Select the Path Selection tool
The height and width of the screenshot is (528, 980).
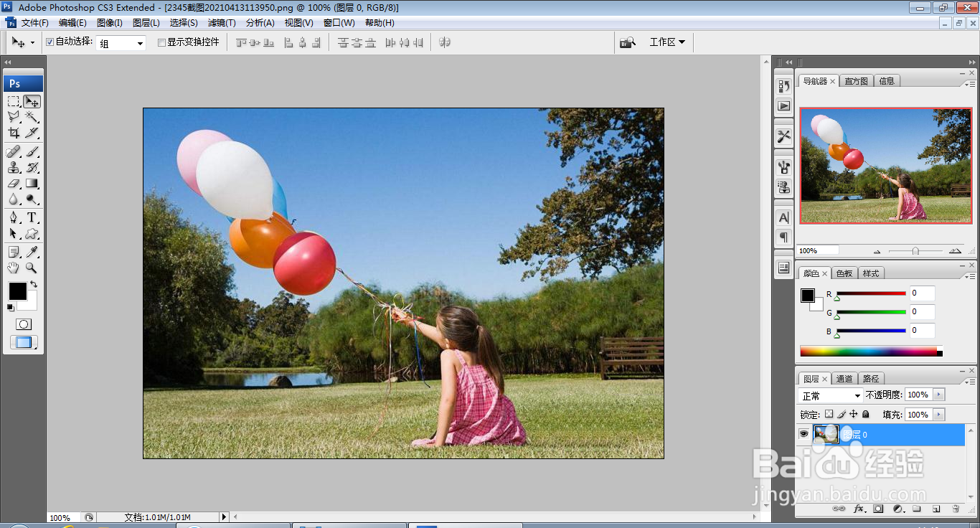click(14, 233)
